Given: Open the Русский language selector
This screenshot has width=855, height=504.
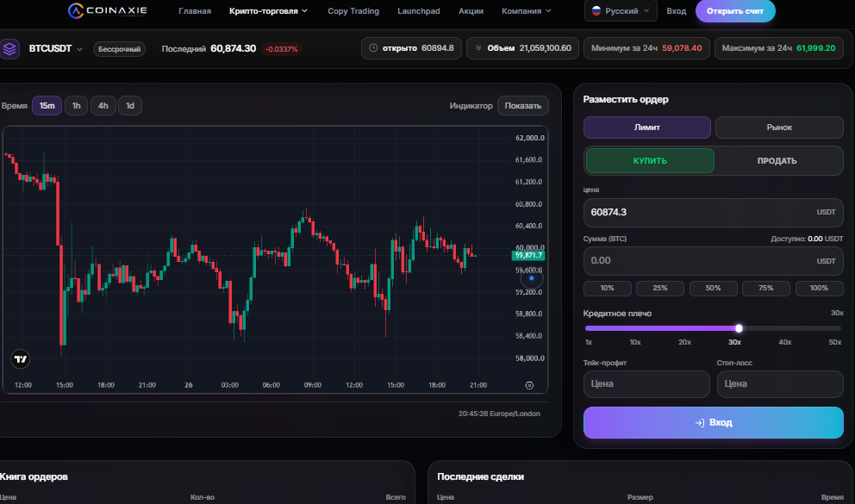Looking at the screenshot, I should click(621, 11).
